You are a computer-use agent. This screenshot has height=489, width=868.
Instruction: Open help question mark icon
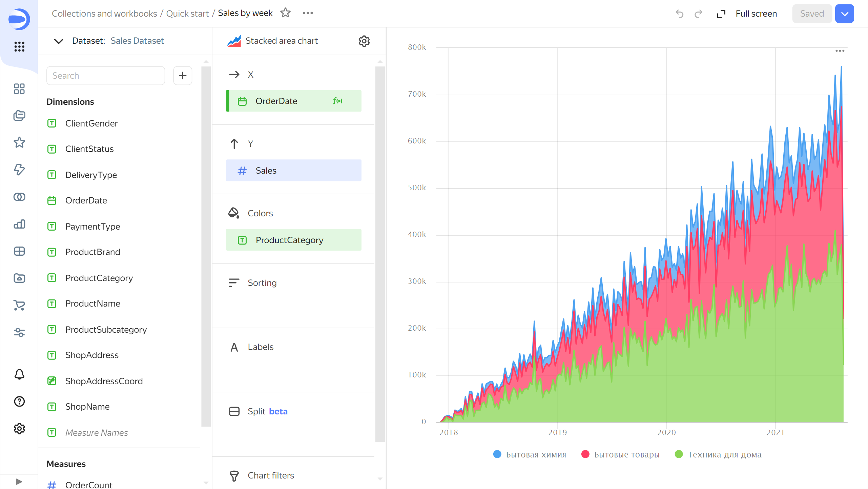coord(19,402)
